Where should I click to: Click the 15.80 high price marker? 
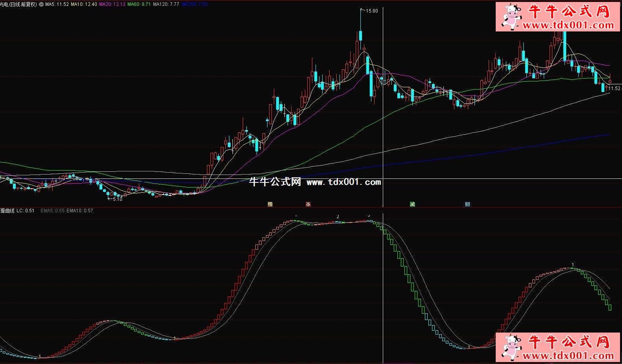tap(371, 11)
